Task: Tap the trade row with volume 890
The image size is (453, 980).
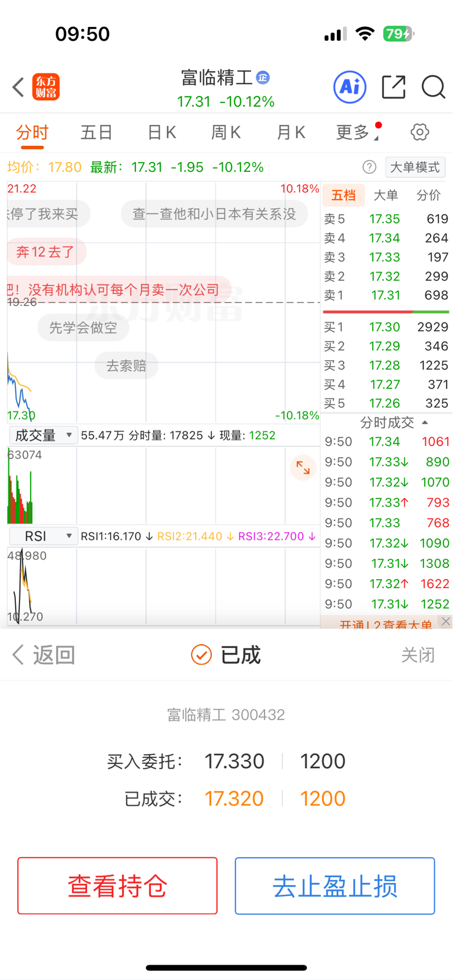Action: pos(387,462)
